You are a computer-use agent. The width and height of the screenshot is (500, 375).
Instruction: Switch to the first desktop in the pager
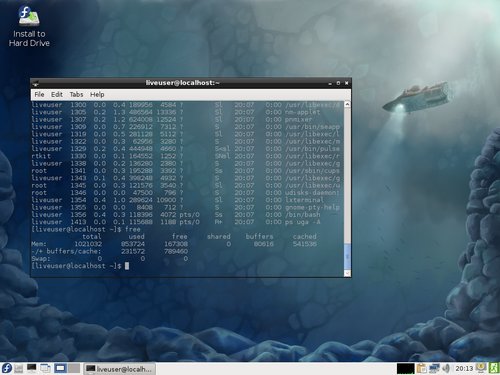[60, 368]
